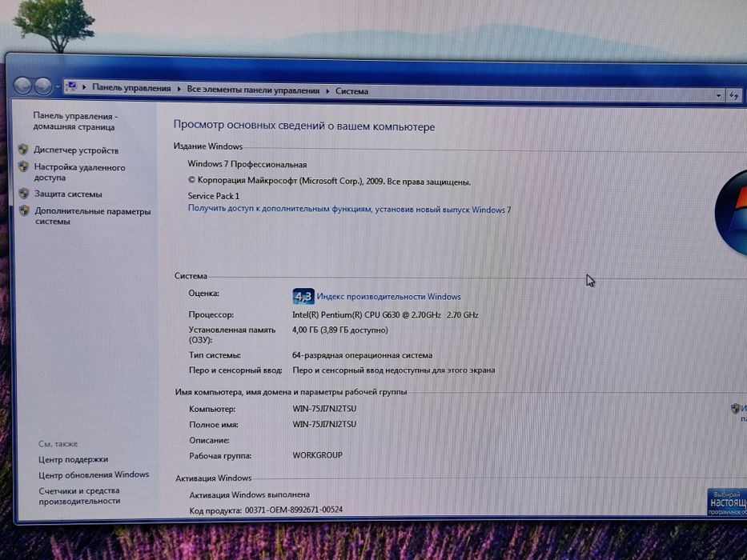
Task: Click 'WORKGROUP' workgroup value
Action: (317, 455)
